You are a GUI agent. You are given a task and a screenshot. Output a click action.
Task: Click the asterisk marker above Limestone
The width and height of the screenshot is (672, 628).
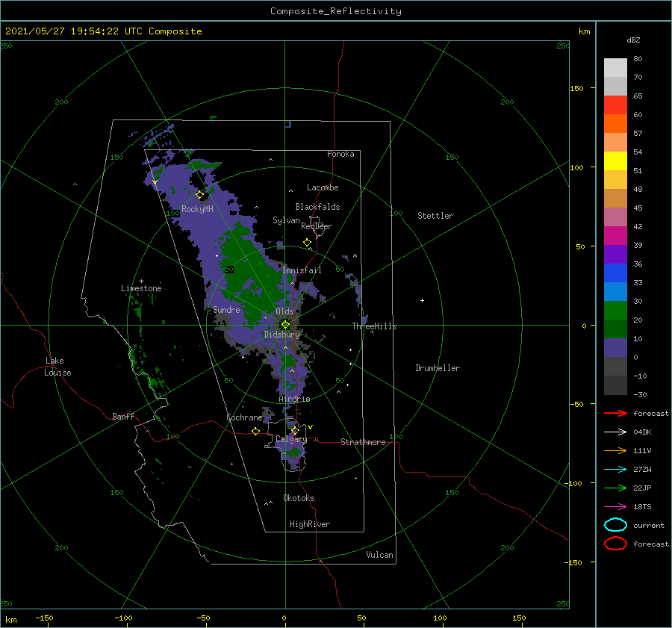point(141,282)
